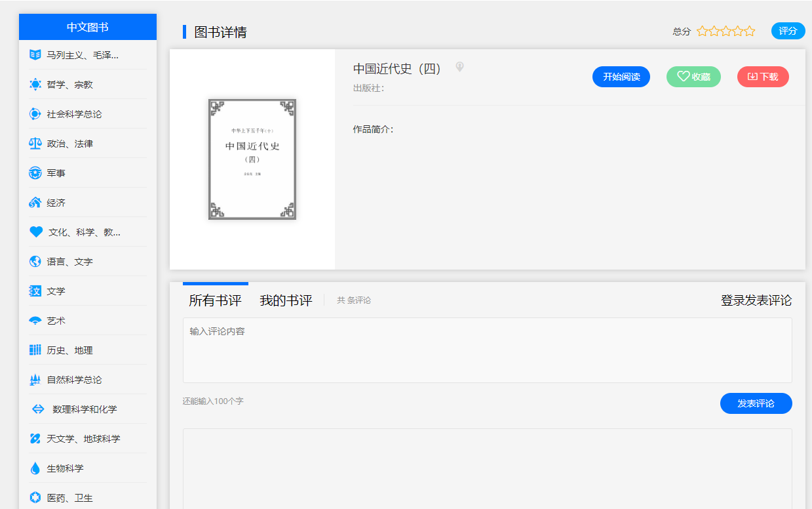Click the location pin beside book title
This screenshot has width=812, height=509.
click(x=459, y=67)
